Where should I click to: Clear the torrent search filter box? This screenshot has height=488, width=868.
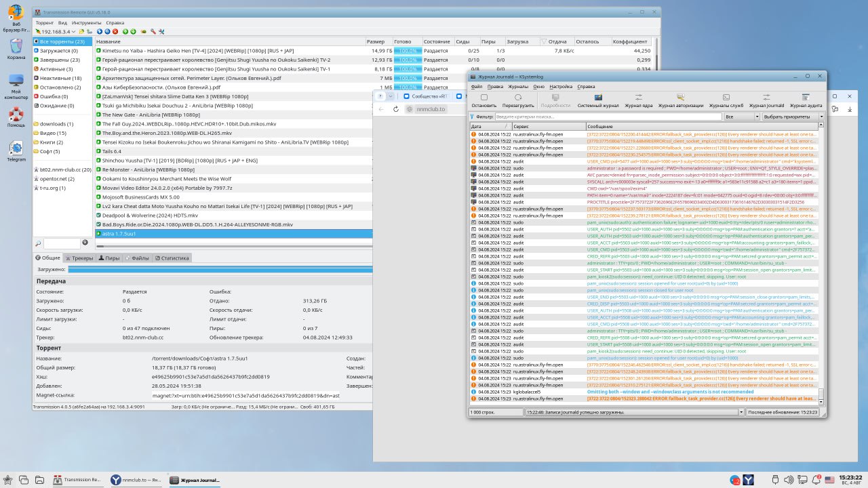click(85, 243)
